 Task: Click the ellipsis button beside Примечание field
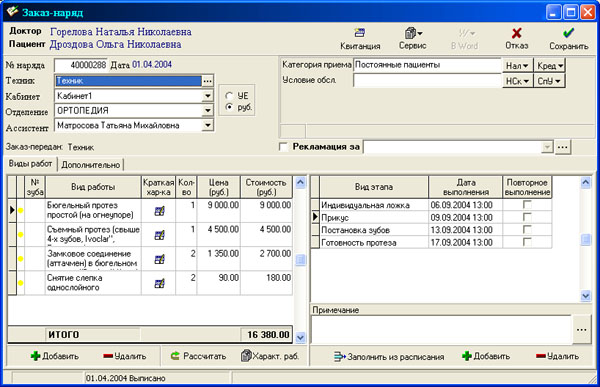tap(582, 330)
